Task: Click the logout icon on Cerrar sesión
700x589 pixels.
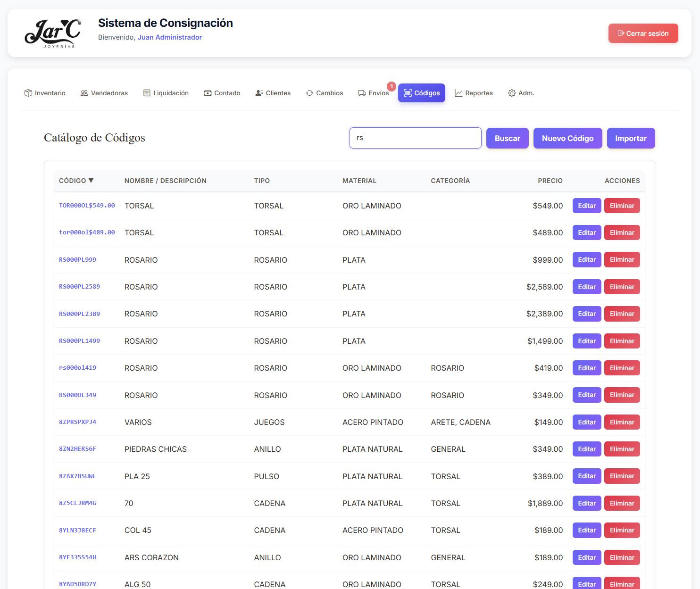Action: click(x=621, y=33)
